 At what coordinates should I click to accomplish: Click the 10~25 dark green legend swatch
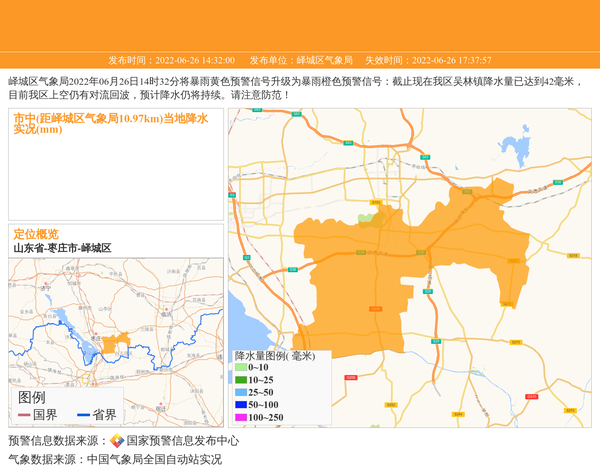[x=241, y=380]
